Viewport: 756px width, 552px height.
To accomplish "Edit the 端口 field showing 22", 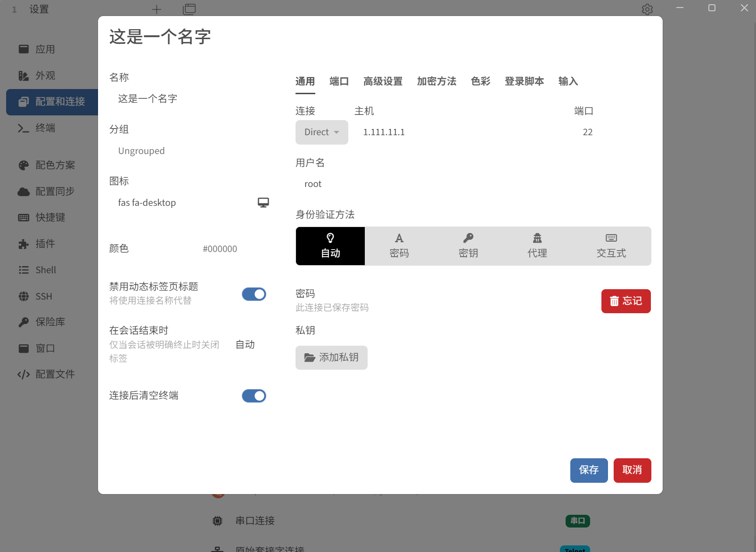I will coord(613,132).
